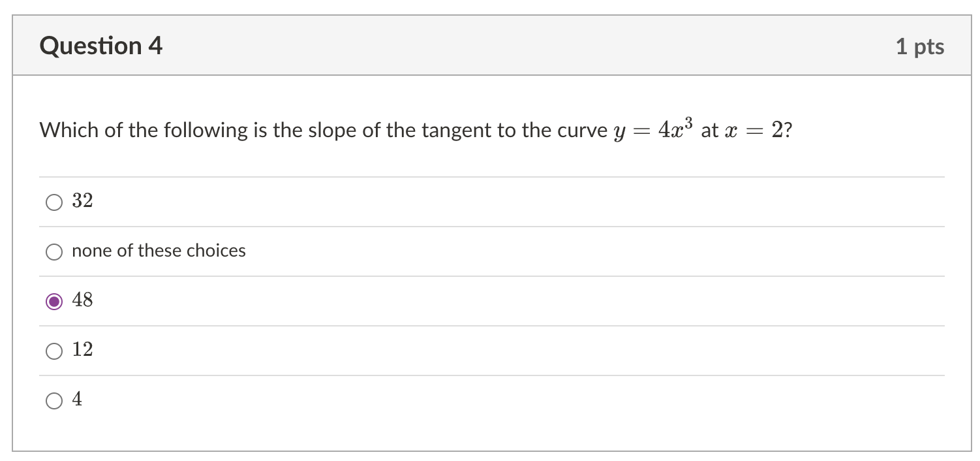Select the radio button for answer 32
This screenshot has width=980, height=461.
pos(54,202)
